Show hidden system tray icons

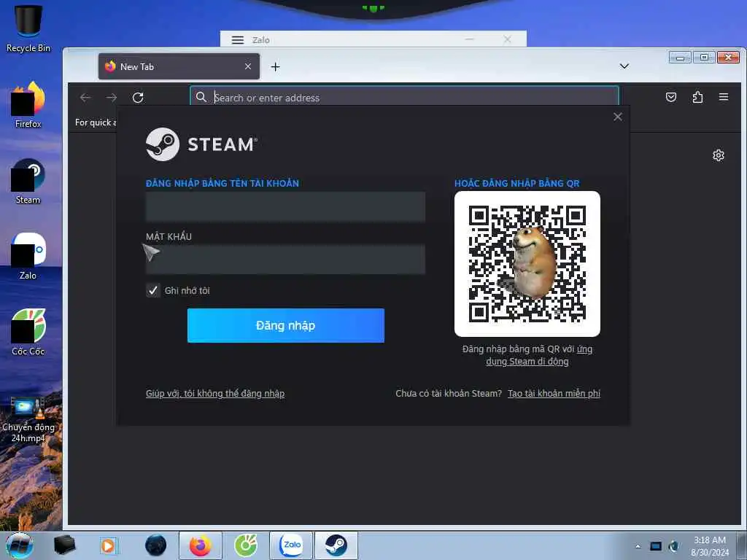(x=638, y=546)
